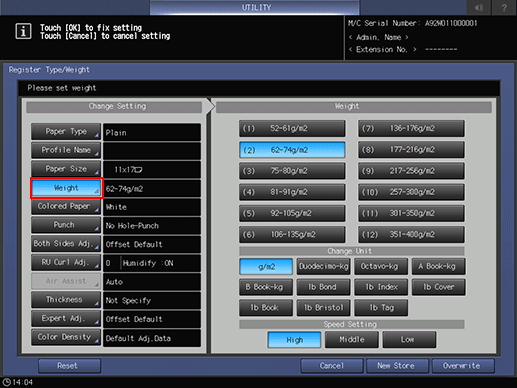Open Paper Size setting
517x388 pixels.
click(66, 169)
